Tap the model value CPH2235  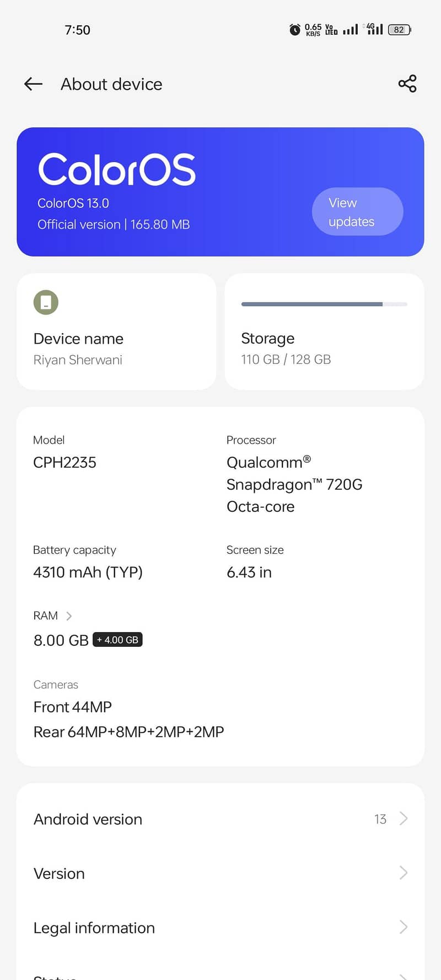(x=64, y=462)
